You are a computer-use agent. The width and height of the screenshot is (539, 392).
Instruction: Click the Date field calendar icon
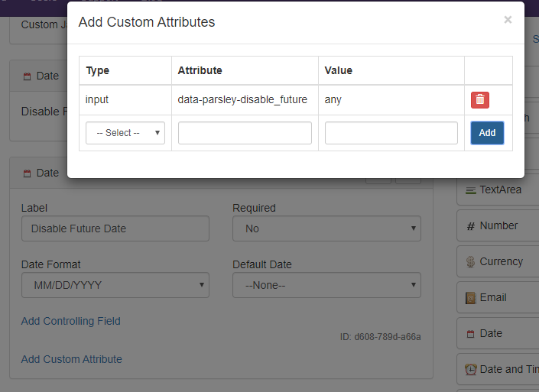tap(471, 334)
